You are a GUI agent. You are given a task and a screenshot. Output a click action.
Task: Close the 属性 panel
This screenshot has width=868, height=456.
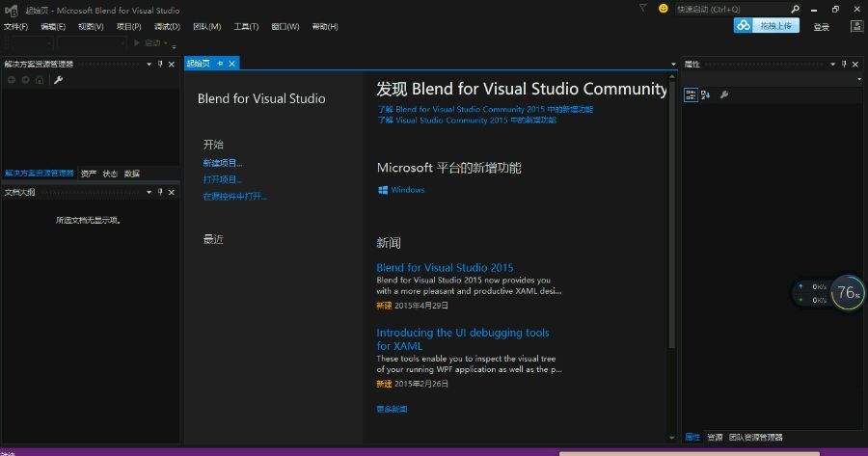pyautogui.click(x=855, y=65)
